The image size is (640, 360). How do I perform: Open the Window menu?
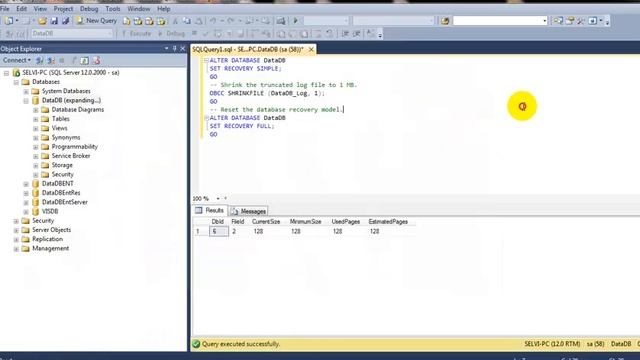(139, 9)
